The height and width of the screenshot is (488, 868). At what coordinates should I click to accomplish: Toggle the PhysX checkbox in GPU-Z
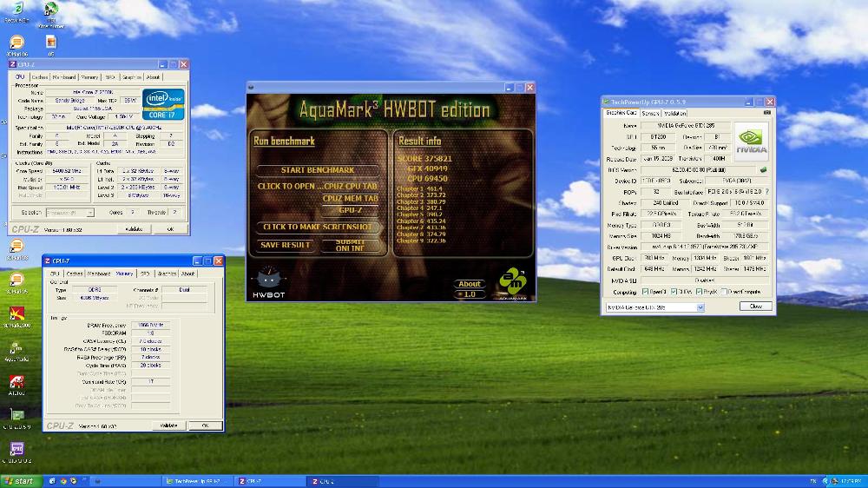[x=699, y=292]
